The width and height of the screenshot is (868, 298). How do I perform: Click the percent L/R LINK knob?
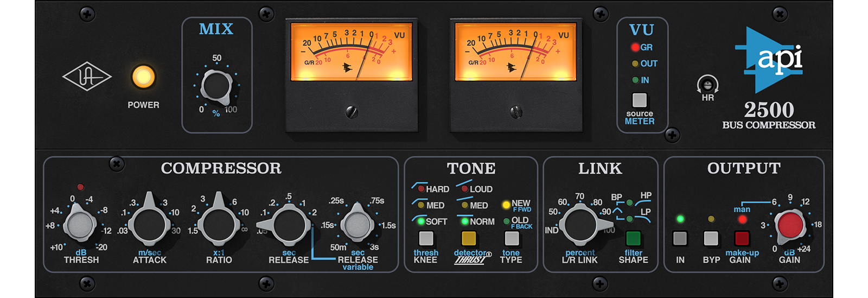click(x=580, y=224)
